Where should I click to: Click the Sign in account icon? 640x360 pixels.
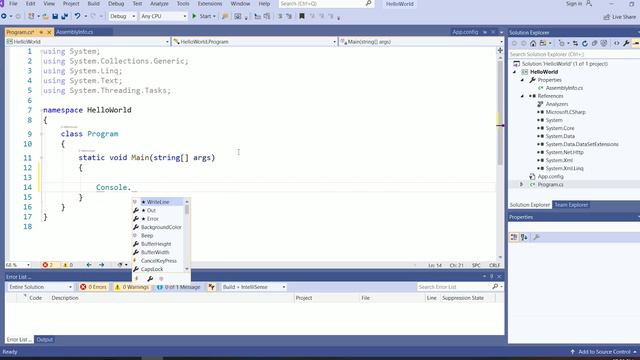click(589, 4)
